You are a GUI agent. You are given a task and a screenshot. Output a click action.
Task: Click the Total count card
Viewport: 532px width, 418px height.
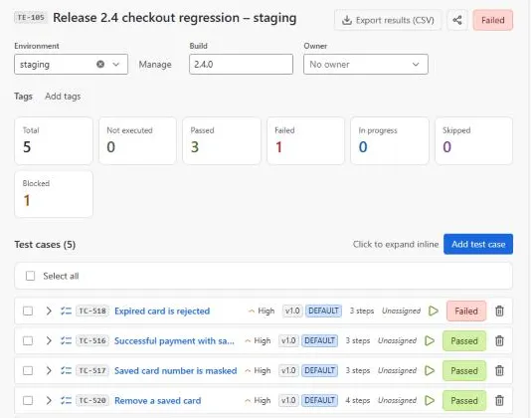54,141
